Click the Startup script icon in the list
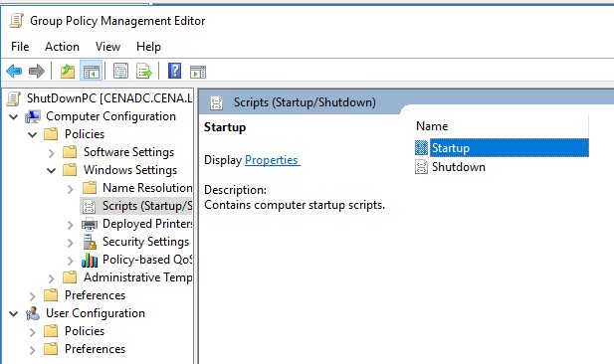Image resolution: width=614 pixels, height=364 pixels. point(421,148)
